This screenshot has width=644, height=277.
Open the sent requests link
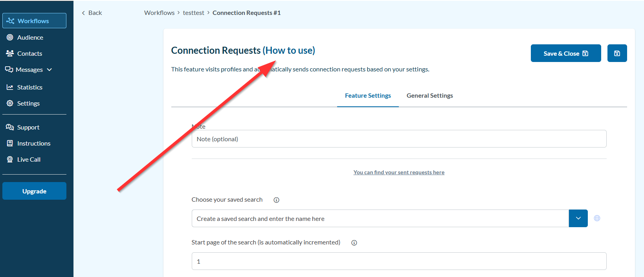(x=399, y=172)
